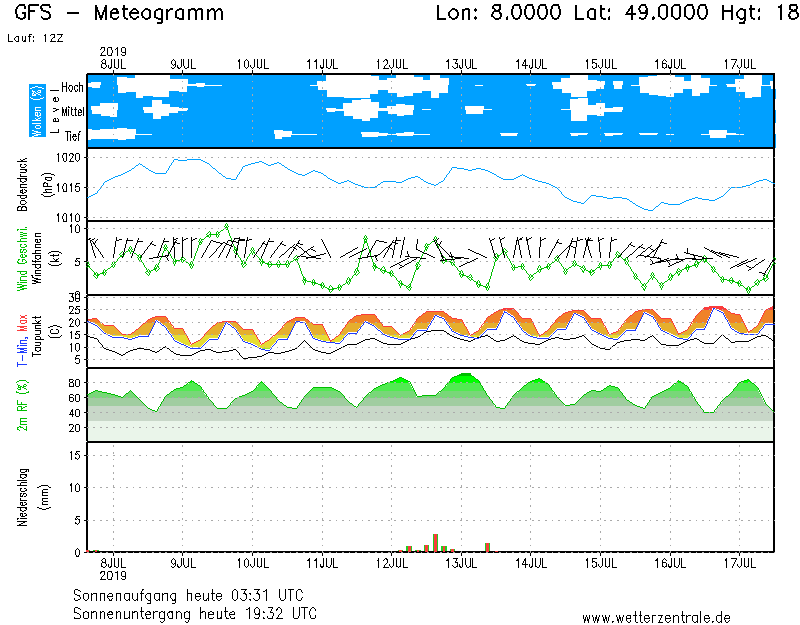Viewport: 800px width, 625px height.
Task: Select the "Taupunkt" axis title
Action: 37,336
